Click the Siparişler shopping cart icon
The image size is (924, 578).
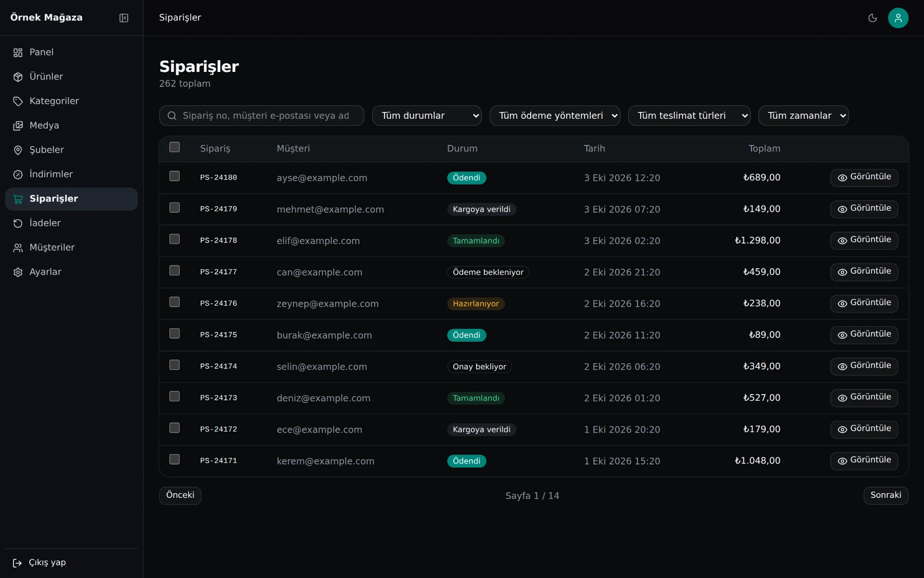[18, 199]
